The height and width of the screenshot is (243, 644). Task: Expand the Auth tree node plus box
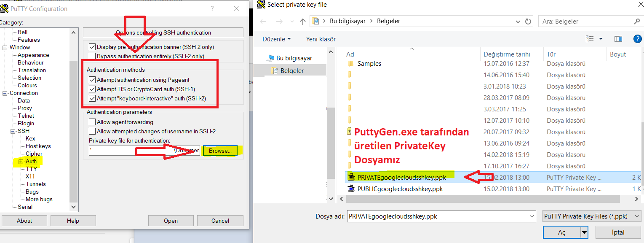coord(21,162)
